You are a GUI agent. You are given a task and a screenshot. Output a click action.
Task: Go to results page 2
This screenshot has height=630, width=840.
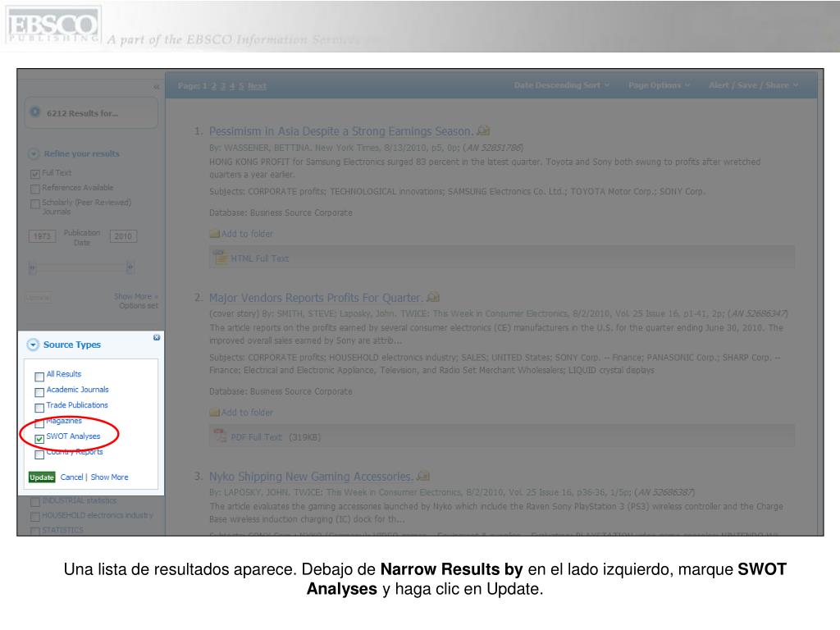pos(214,85)
